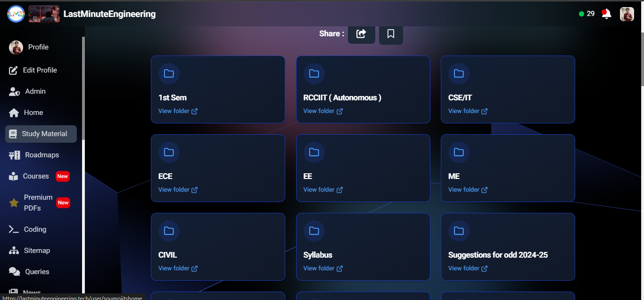Image resolution: width=644 pixels, height=300 pixels.
Task: Open the Queries sidebar item
Action: click(37, 272)
